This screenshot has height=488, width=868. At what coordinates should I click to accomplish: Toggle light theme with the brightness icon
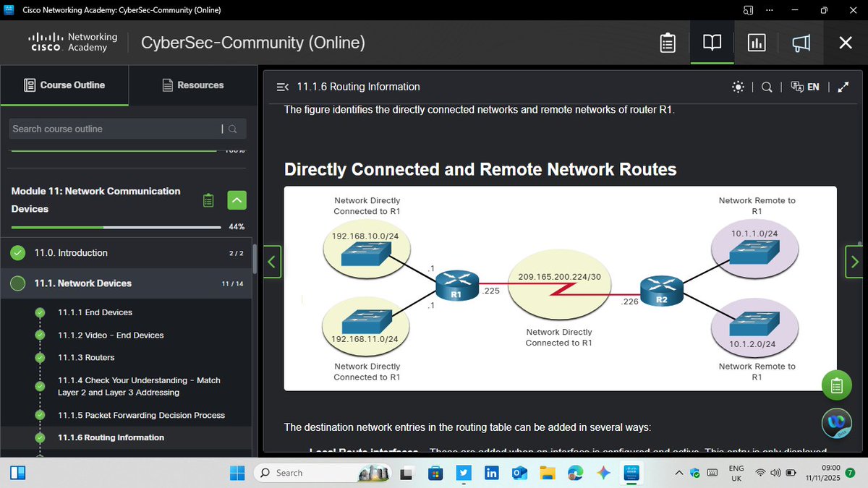point(738,86)
